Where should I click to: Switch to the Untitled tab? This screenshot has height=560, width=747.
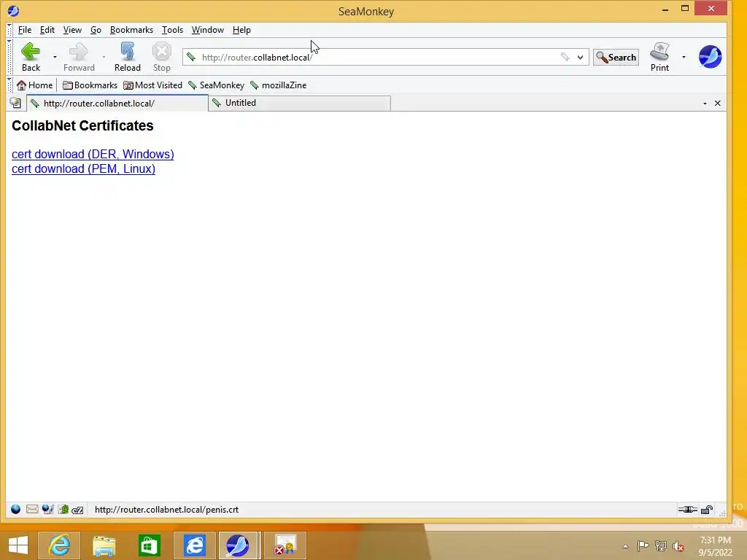pos(300,103)
